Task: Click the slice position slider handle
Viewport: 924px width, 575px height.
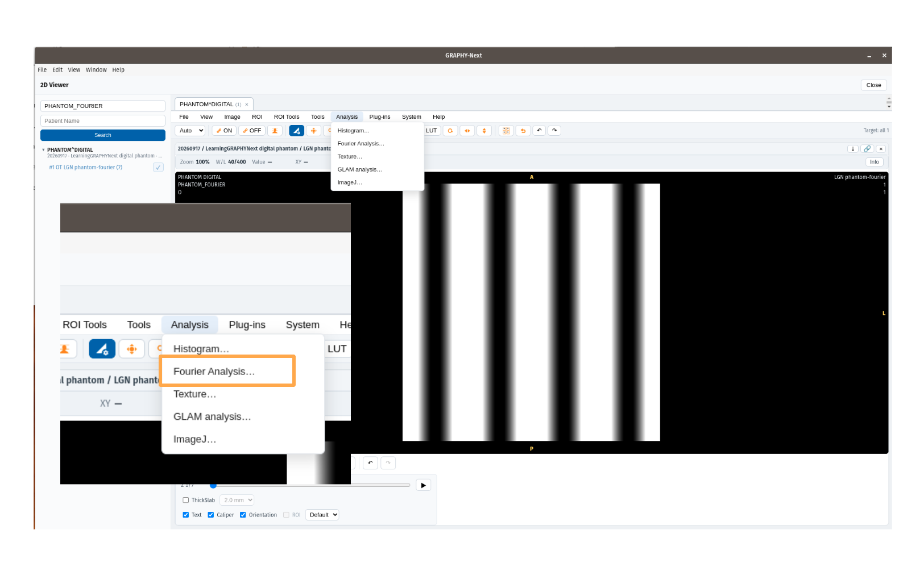Action: (x=213, y=485)
